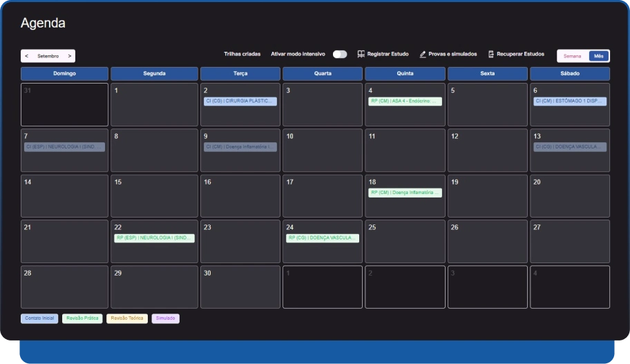Click the Recuperar Estudos document icon
Screen dimensions: 630x364
[x=491, y=54]
